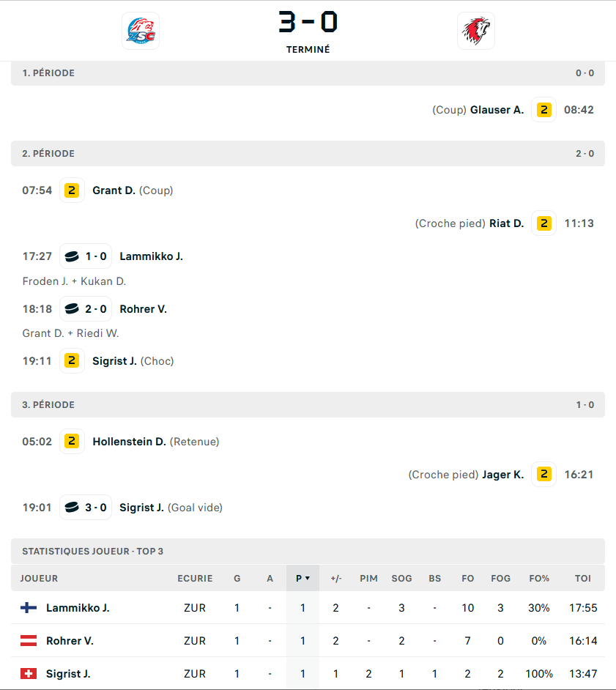This screenshot has width=616, height=690.
Task: Click the 2. Période section header
Action: (48, 154)
